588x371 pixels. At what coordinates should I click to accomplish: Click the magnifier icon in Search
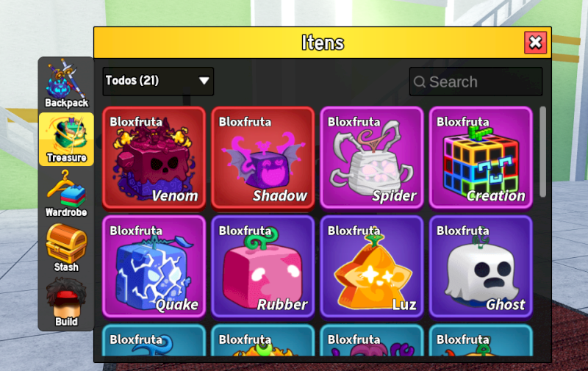tap(419, 82)
